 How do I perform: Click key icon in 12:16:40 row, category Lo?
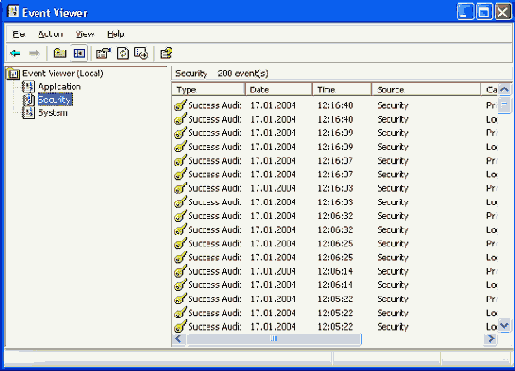(x=180, y=119)
